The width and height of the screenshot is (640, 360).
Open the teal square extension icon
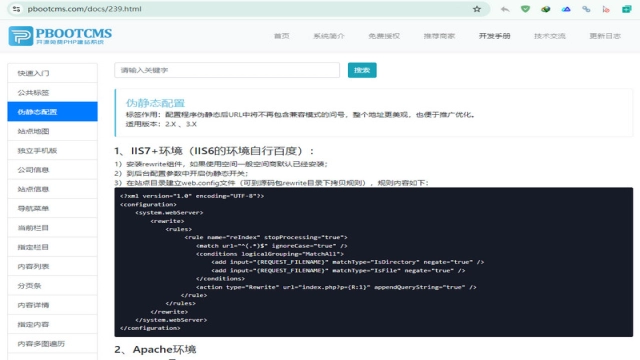[x=627, y=9]
